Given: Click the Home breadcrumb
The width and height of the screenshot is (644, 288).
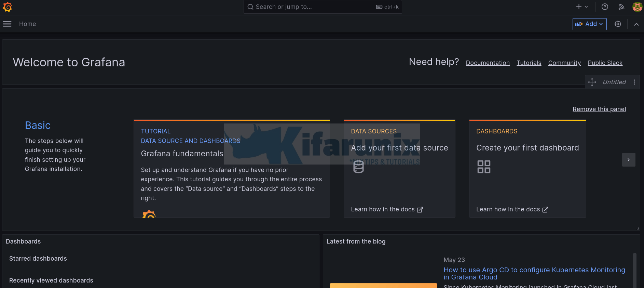Looking at the screenshot, I should click(27, 24).
